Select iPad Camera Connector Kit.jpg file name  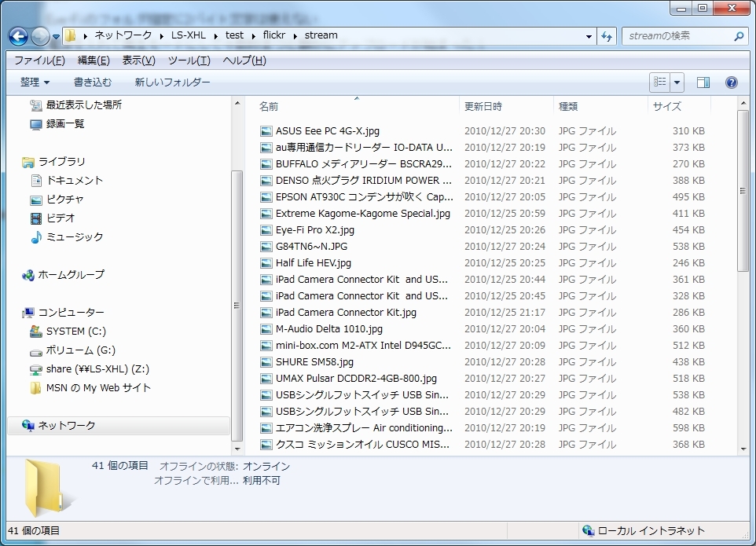pyautogui.click(x=346, y=312)
